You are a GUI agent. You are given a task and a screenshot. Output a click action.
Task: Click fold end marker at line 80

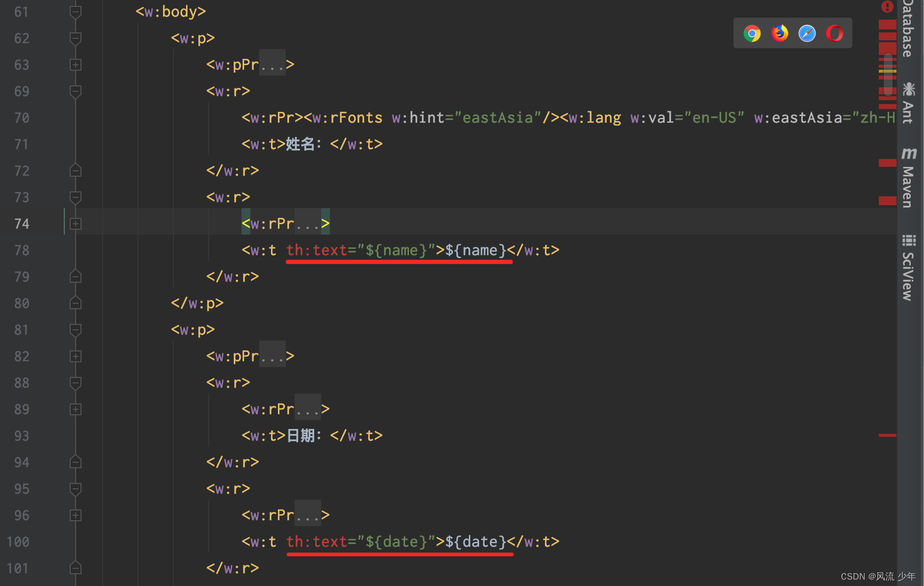click(76, 303)
